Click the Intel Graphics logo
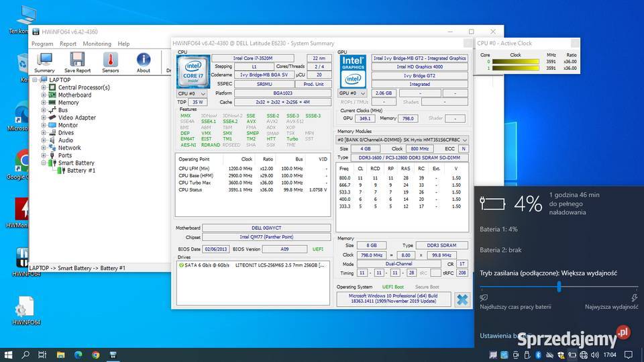Image resolution: width=644 pixels, height=362 pixels. point(353,71)
